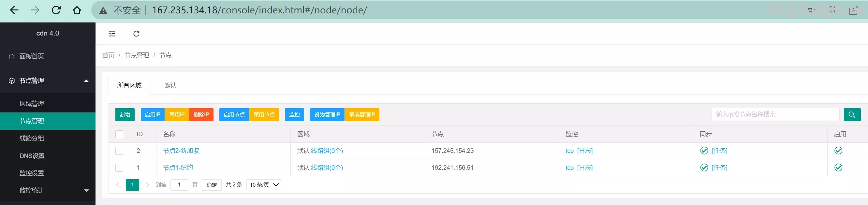Select the checkbox for node ID 1
This screenshot has width=868, height=205.
point(119,168)
